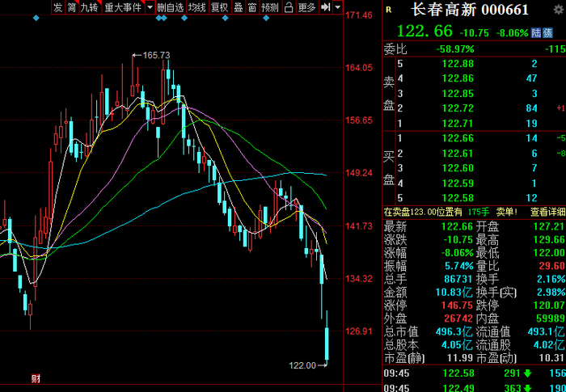Screen dimensions: 566x392
Task: Click the 涨停 limit-up price 146.75
Action: coord(457,306)
